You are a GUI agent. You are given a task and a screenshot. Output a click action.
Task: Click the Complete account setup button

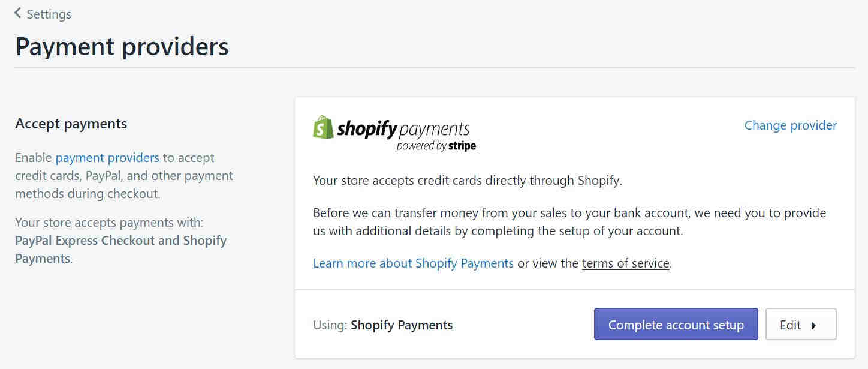tap(676, 325)
